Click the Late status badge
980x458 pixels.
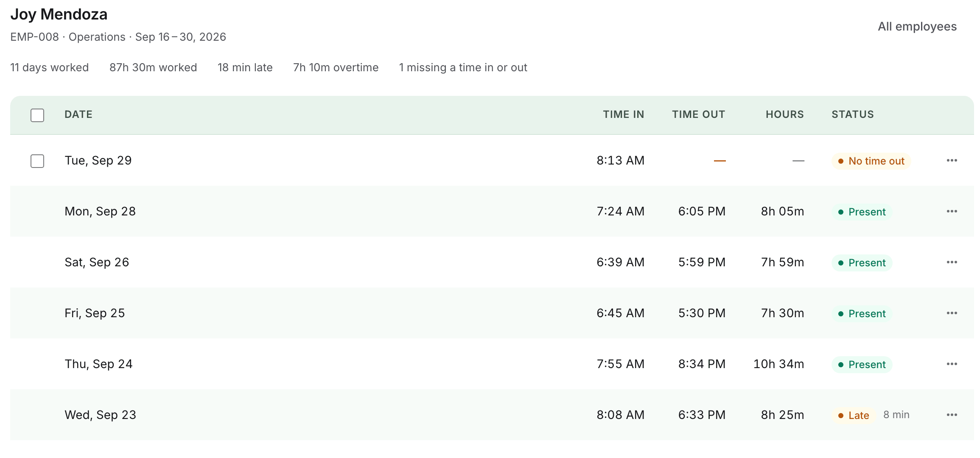click(854, 416)
